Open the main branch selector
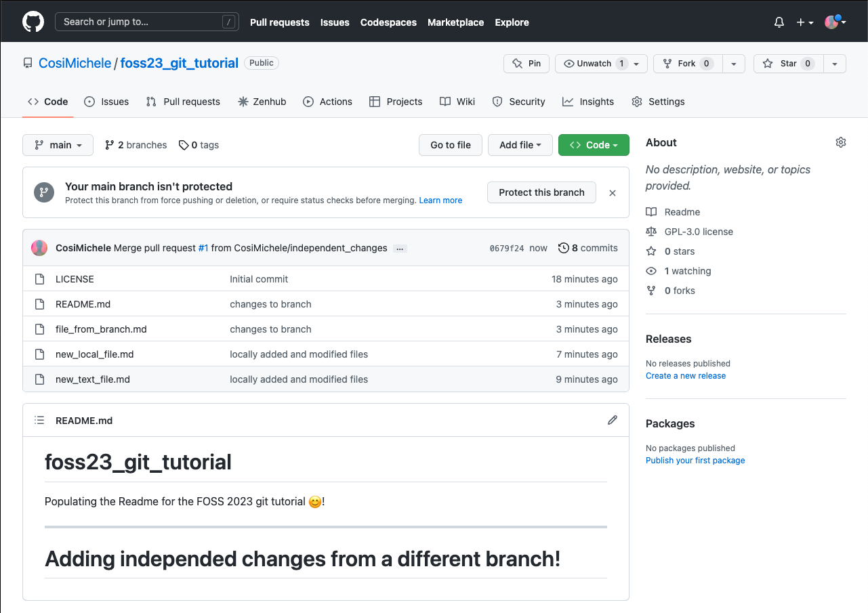This screenshot has width=868, height=613. 58,145
